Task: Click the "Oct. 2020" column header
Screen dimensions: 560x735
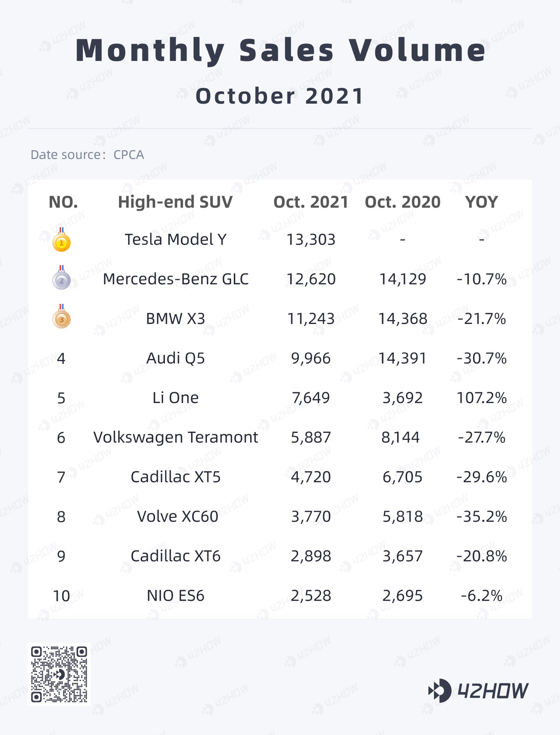Action: [403, 202]
